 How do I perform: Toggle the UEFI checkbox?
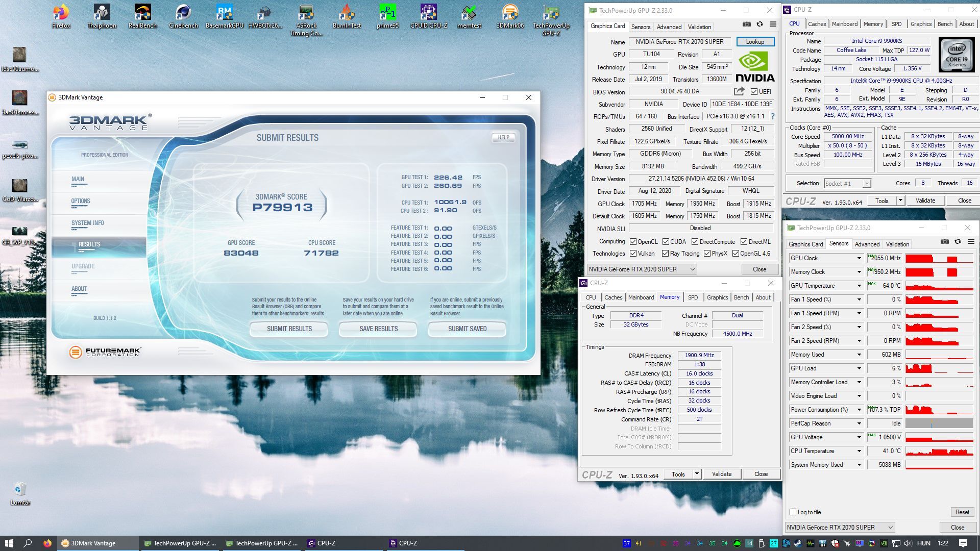tap(754, 92)
